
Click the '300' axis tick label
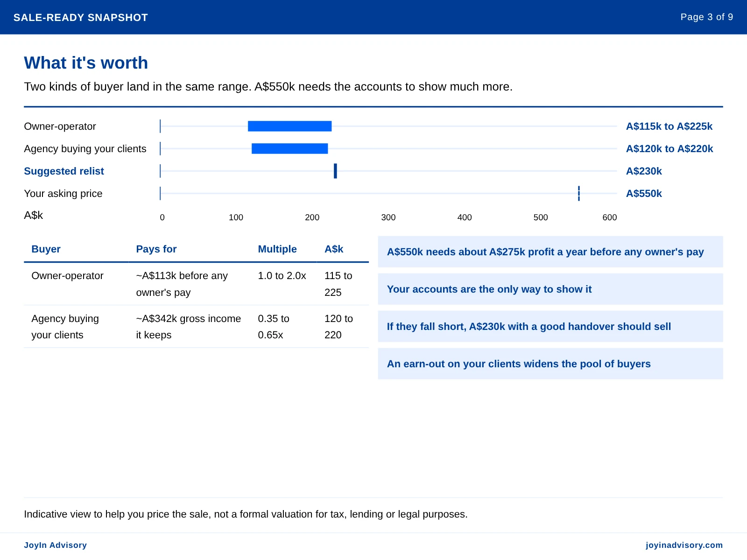[x=388, y=217]
